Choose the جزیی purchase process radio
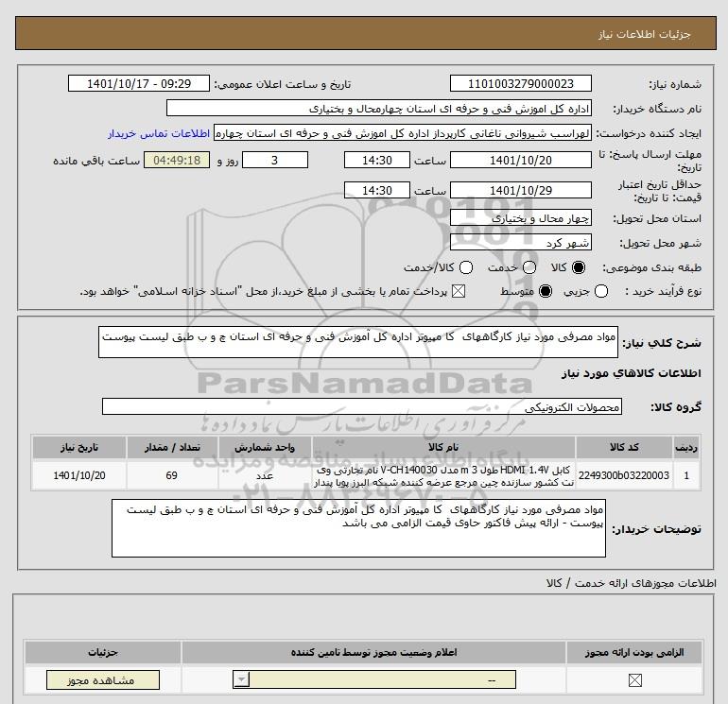Viewport: 728px width, 704px height. coord(601,291)
